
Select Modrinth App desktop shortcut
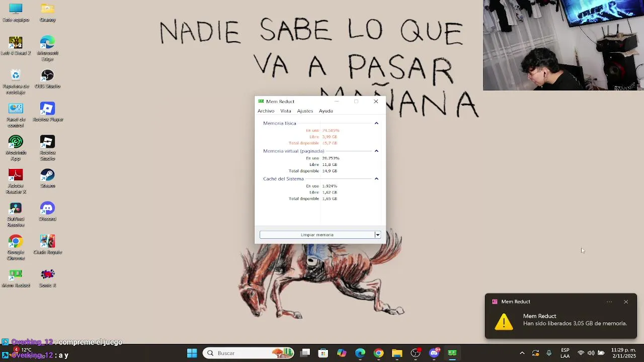16,148
